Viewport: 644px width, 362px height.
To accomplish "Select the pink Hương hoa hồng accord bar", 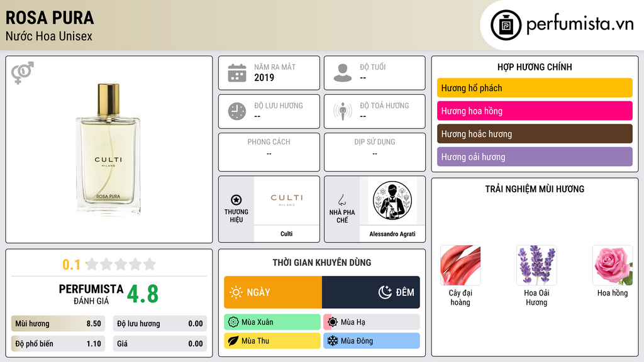I will (x=535, y=111).
